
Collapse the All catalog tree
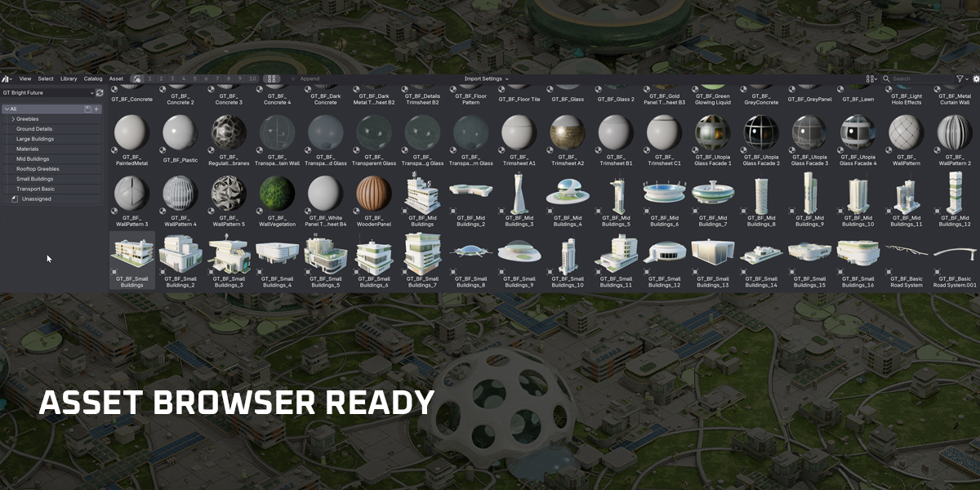[6, 109]
